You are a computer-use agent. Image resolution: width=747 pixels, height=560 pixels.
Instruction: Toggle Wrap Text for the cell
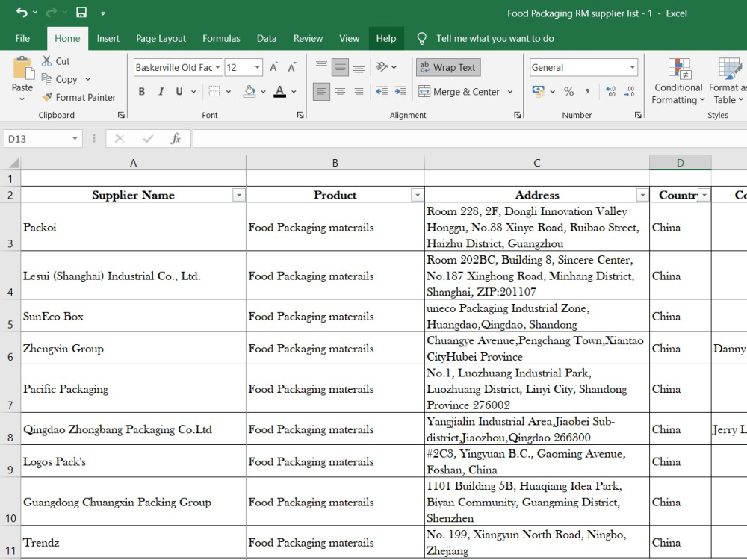(x=448, y=68)
